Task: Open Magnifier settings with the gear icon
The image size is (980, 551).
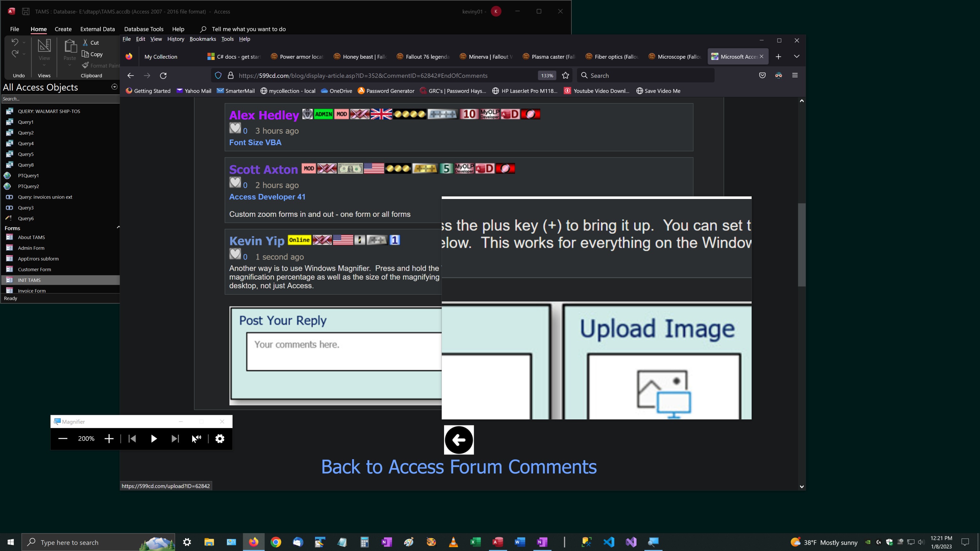Action: 219,438
